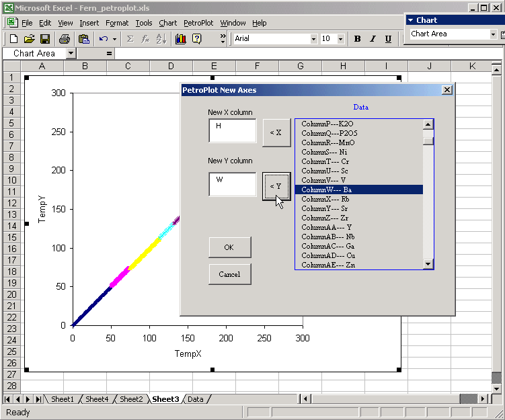Select ColumnX--- Rb in Data list

click(x=359, y=199)
